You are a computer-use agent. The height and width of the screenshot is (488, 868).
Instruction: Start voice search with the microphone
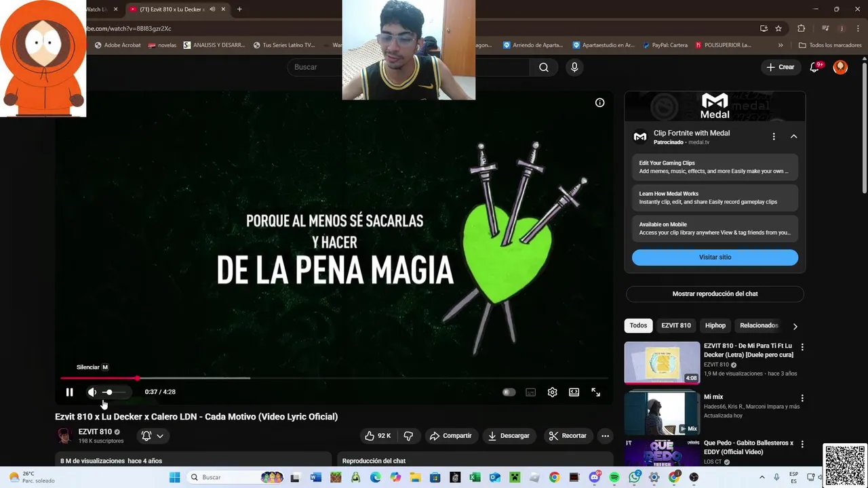[x=574, y=67]
